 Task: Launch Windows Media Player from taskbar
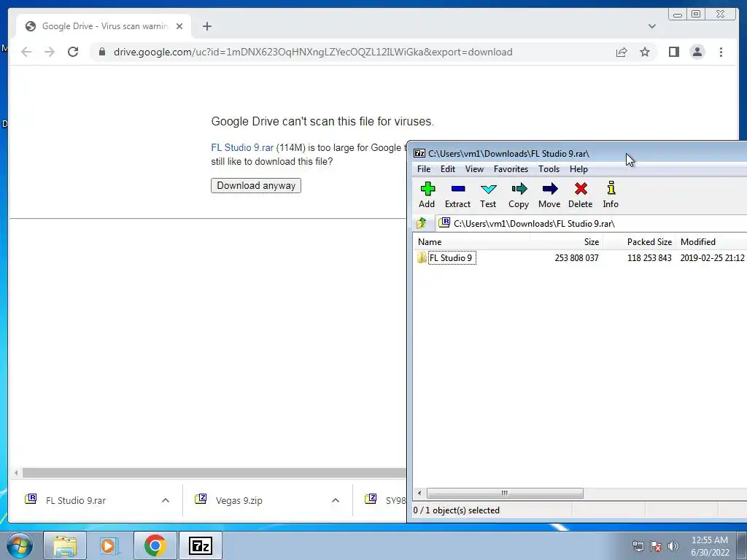coord(109,545)
